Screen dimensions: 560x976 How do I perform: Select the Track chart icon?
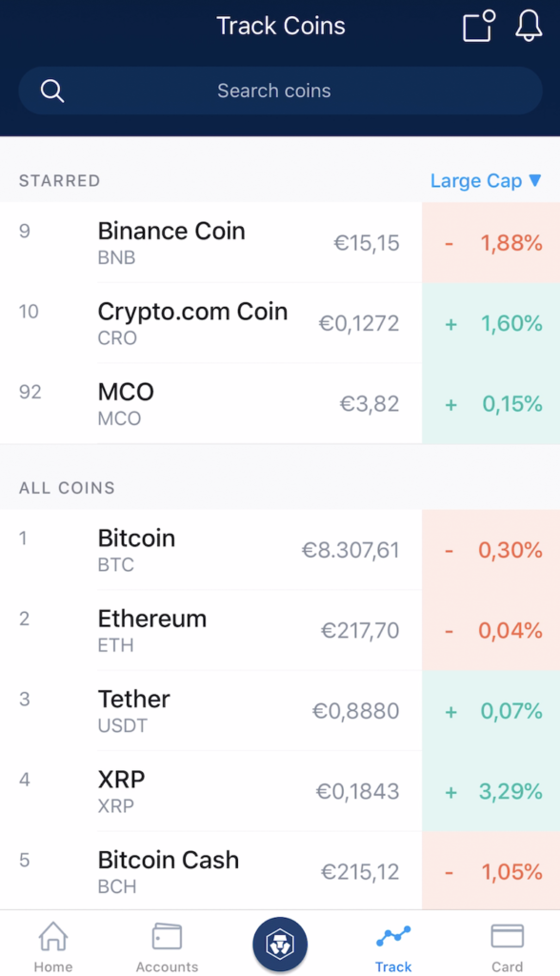[393, 939]
